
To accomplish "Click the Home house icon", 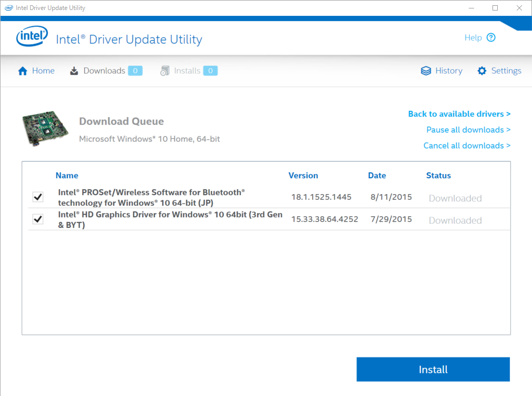I will [x=23, y=71].
